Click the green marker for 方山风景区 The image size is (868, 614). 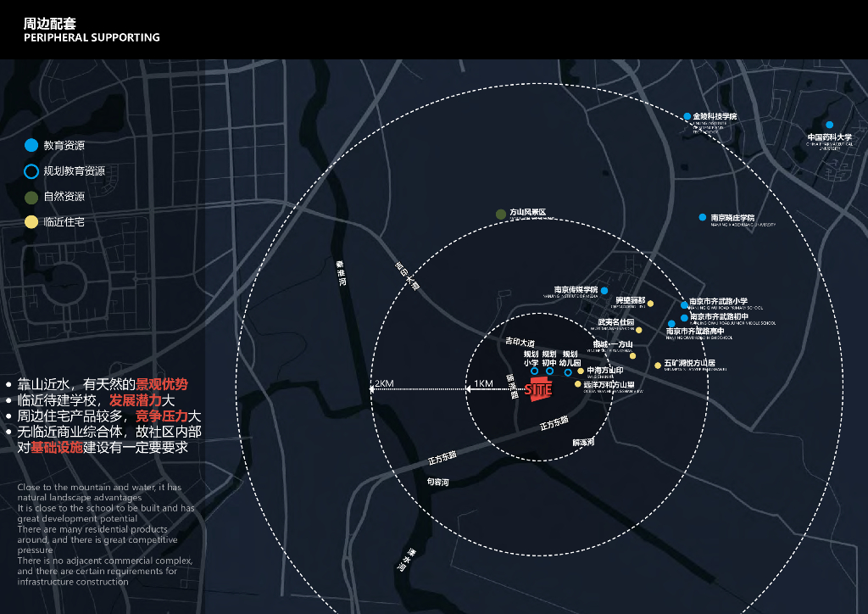501,214
